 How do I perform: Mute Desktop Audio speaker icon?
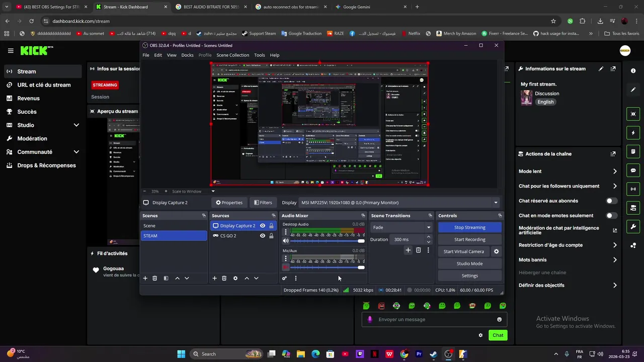[286, 241]
